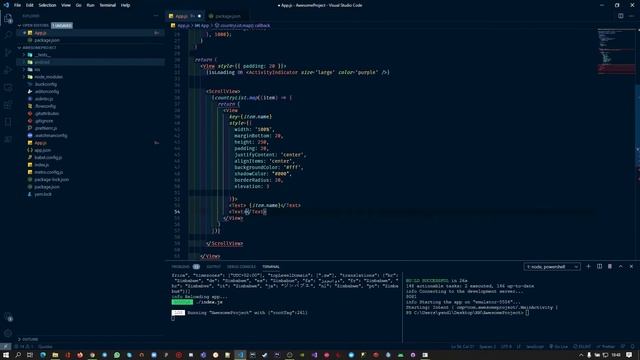Close the terminal panel
Screen dimensions: 640x360
click(x=631, y=267)
